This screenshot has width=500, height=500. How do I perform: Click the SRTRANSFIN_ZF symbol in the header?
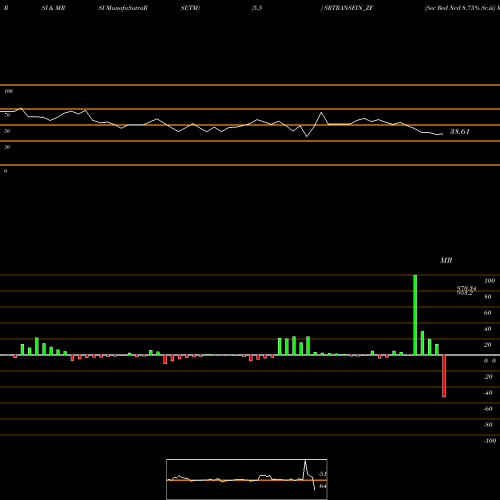[x=348, y=8]
